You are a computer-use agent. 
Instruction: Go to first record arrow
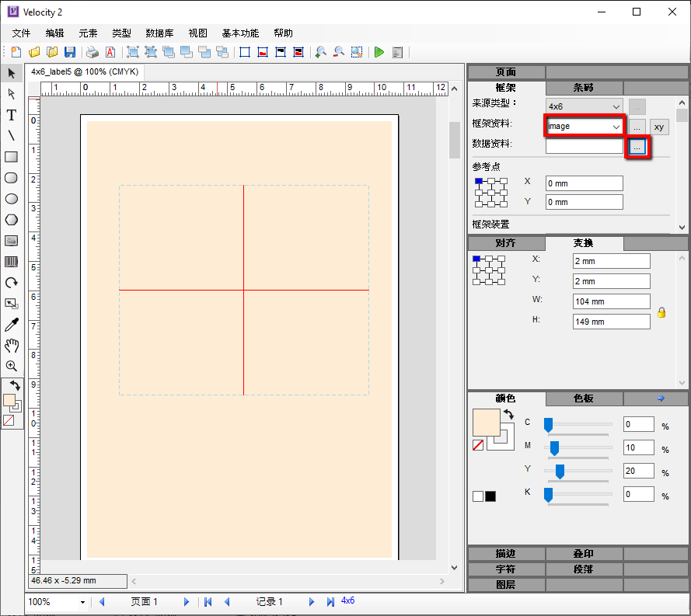tap(208, 601)
